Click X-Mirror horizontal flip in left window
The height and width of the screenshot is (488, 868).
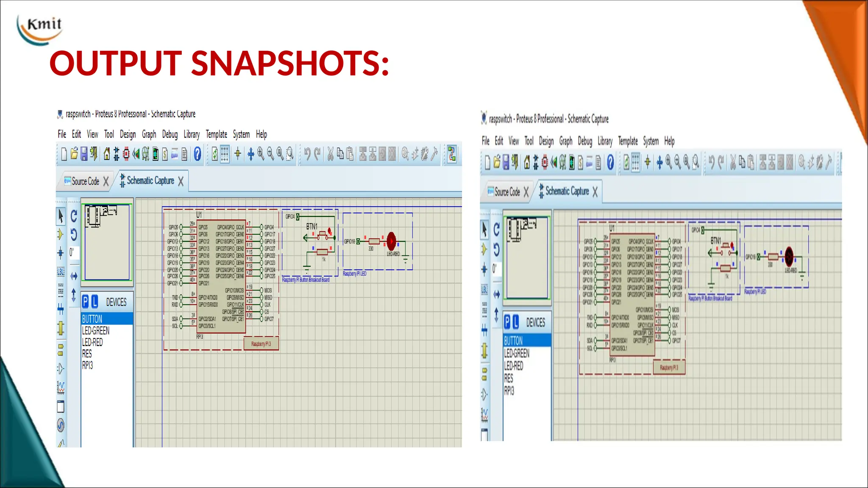click(74, 276)
